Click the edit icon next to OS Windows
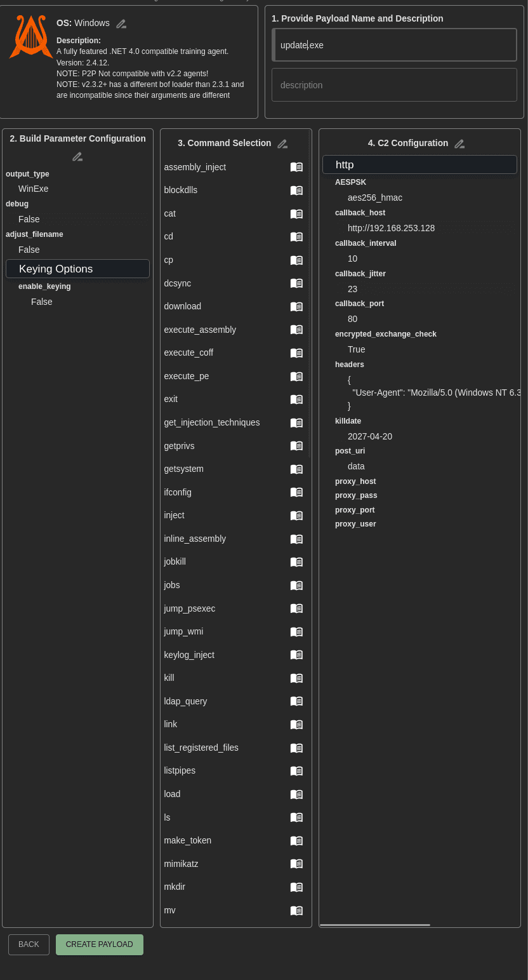This screenshot has width=528, height=980. tap(121, 23)
